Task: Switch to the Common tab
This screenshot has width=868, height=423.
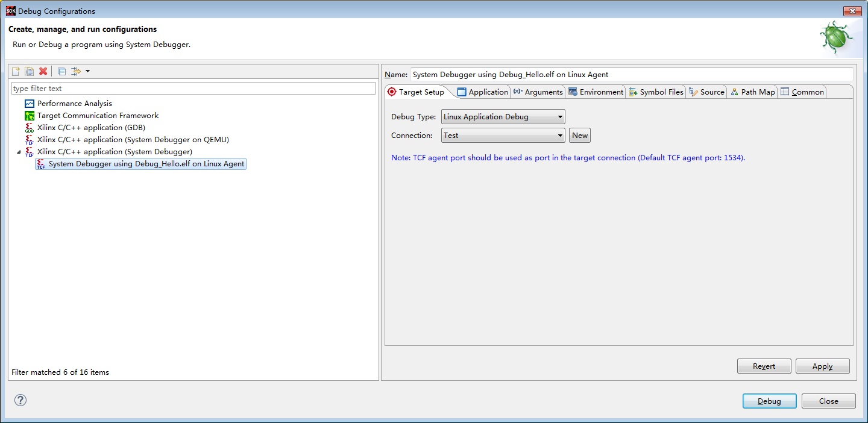Action: click(802, 92)
